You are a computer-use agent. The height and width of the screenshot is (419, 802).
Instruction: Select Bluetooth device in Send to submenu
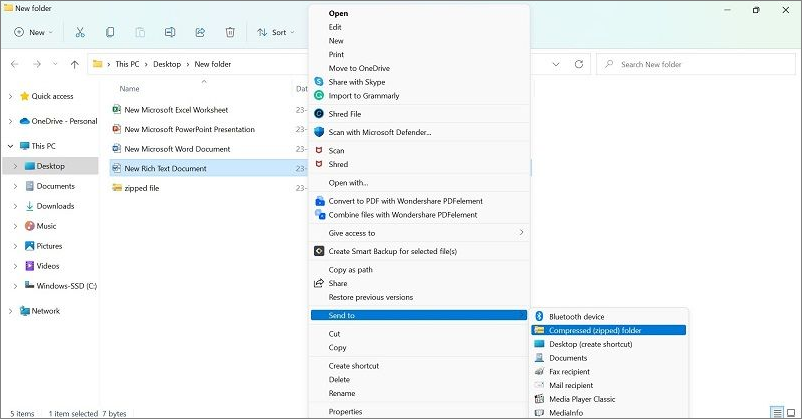[576, 317]
